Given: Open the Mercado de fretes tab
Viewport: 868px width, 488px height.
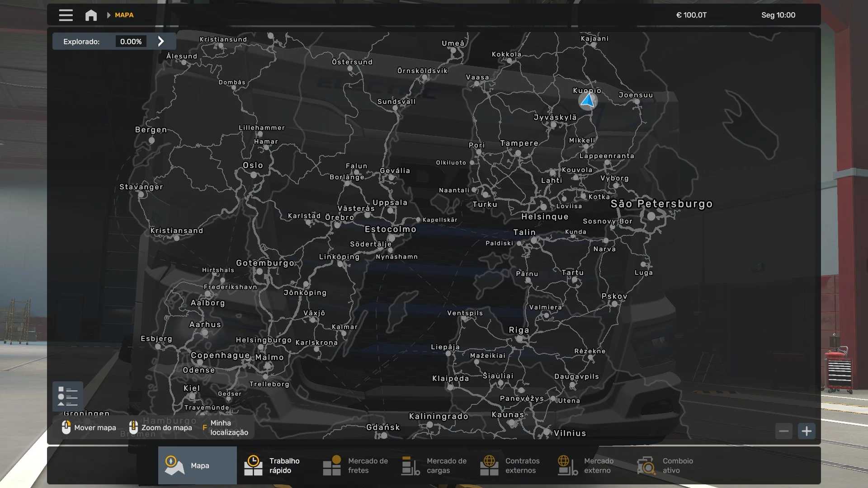Looking at the screenshot, I should pyautogui.click(x=355, y=465).
